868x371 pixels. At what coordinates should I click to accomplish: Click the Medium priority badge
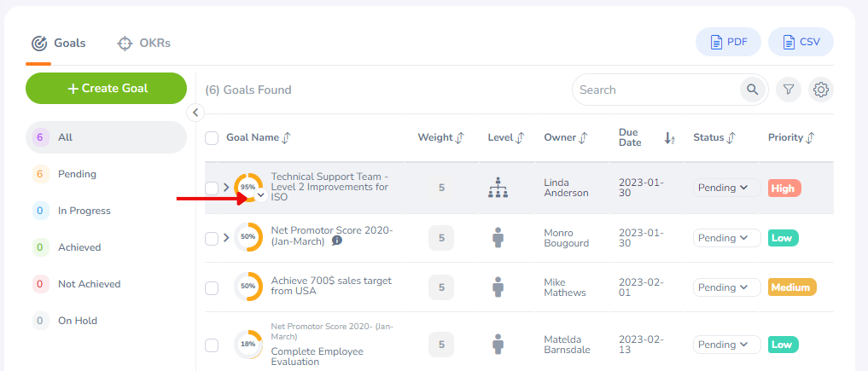tap(792, 287)
